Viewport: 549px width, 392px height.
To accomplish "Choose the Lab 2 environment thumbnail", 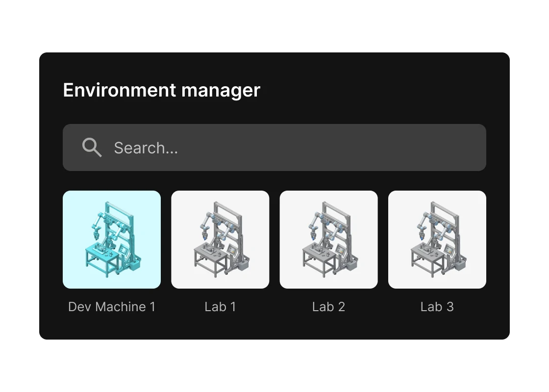I will 328,239.
